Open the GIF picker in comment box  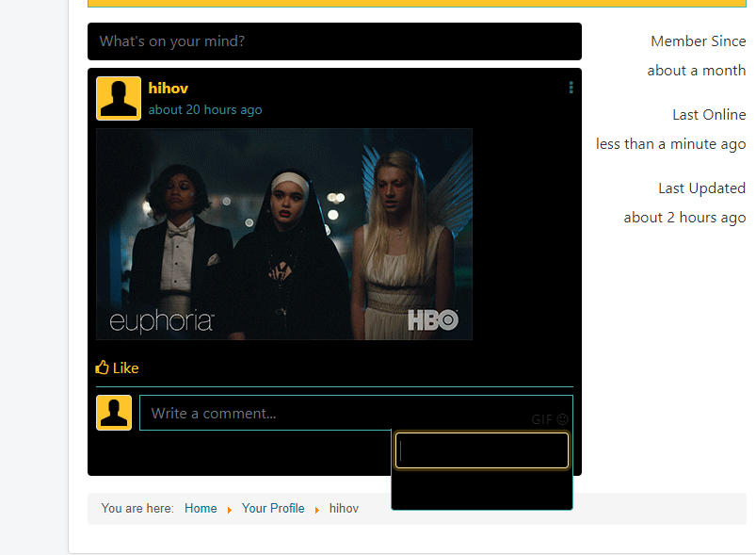tap(541, 419)
